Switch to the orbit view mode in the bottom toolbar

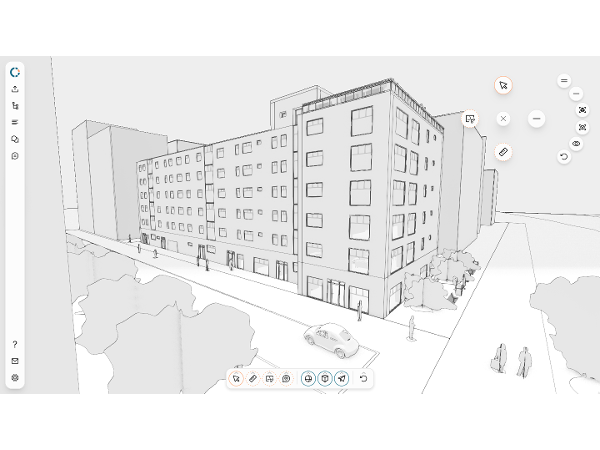308,379
